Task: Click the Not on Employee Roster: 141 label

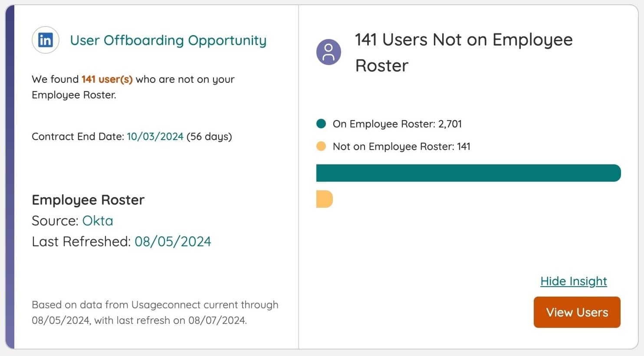Action: pos(401,147)
